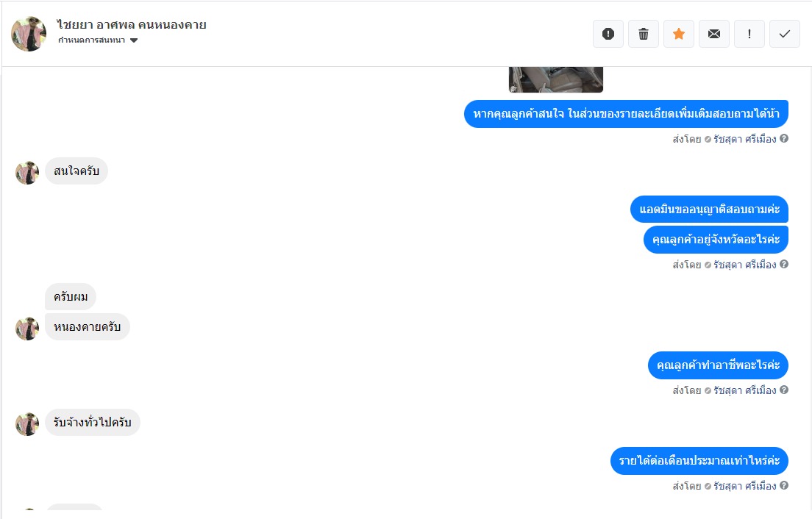Select the แอดมินขออนุญาติสอบถามค่ะ sent bubble
Viewport: 812px width, 519px height.
point(709,209)
